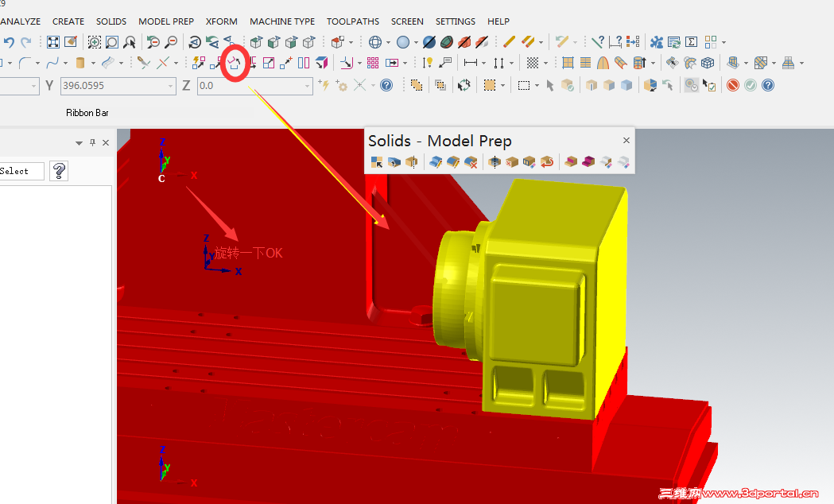Image resolution: width=834 pixels, height=504 pixels.
Task: Open the Rectangular Array icon
Action: click(x=373, y=63)
